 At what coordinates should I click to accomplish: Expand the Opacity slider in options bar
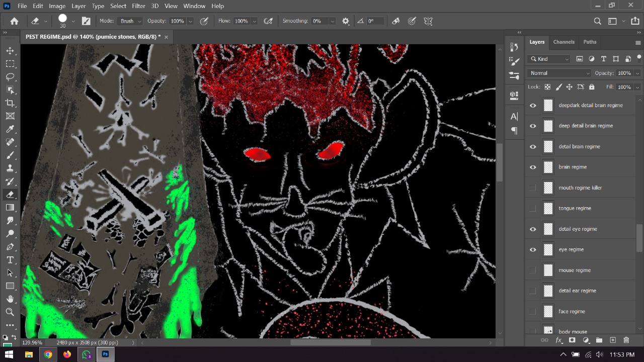click(190, 21)
